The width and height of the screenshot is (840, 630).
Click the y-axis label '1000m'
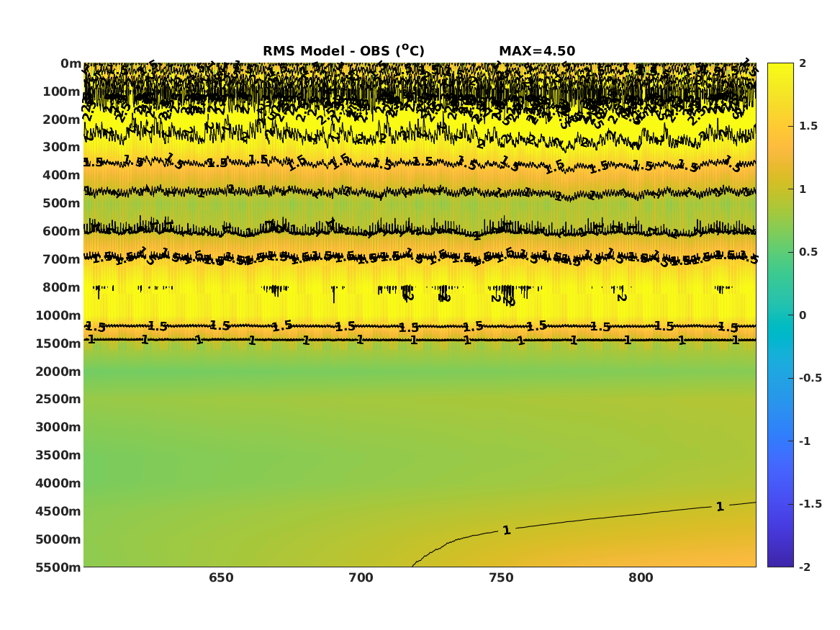coord(58,315)
